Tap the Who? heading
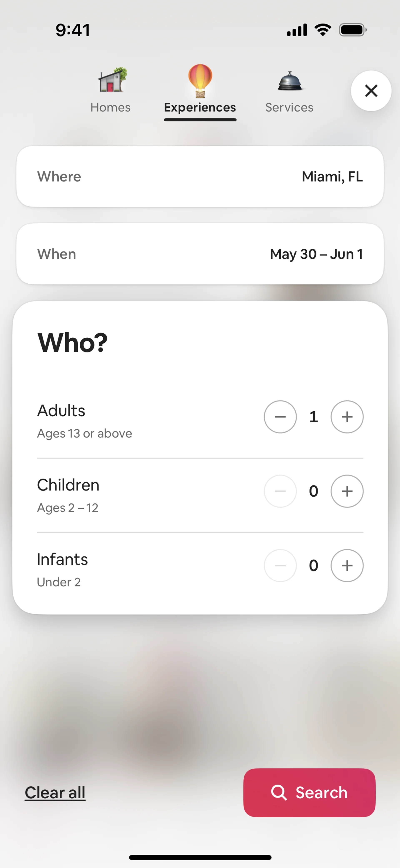 point(72,342)
